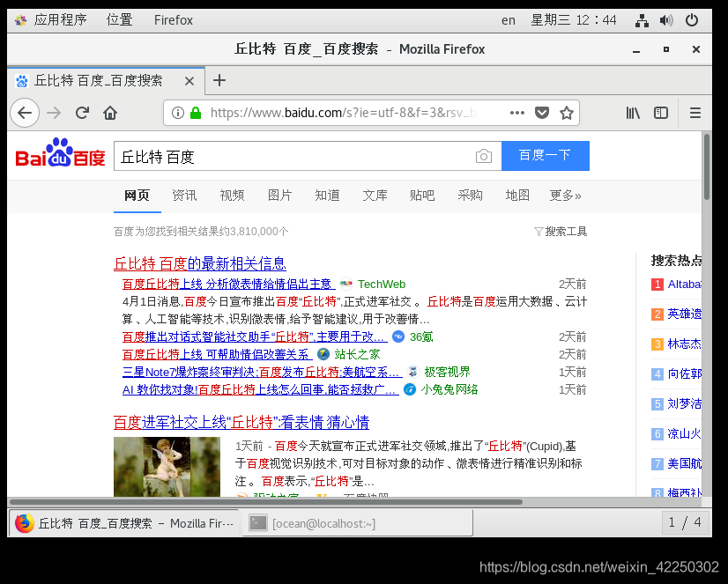Switch to the 地图 tab
The width and height of the screenshot is (728, 584).
coord(517,196)
